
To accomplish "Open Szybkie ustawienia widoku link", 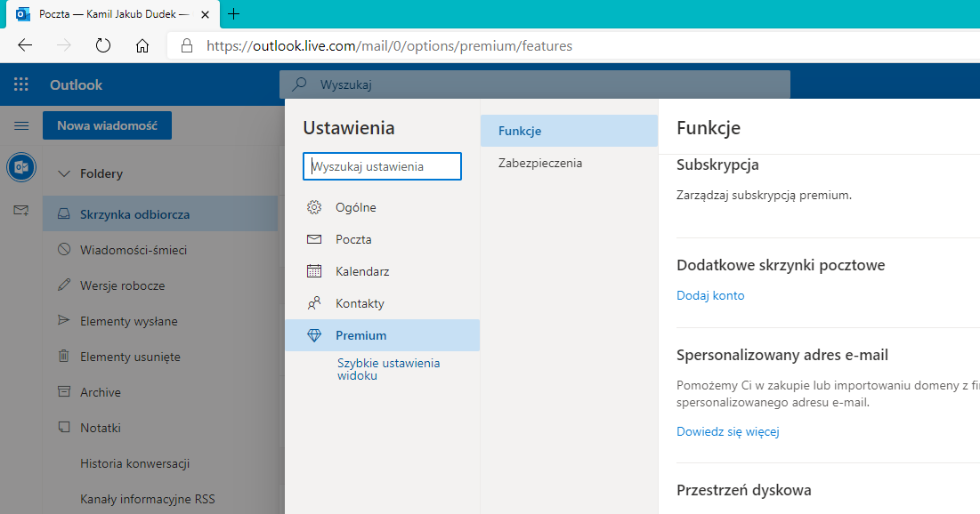I will [x=388, y=369].
